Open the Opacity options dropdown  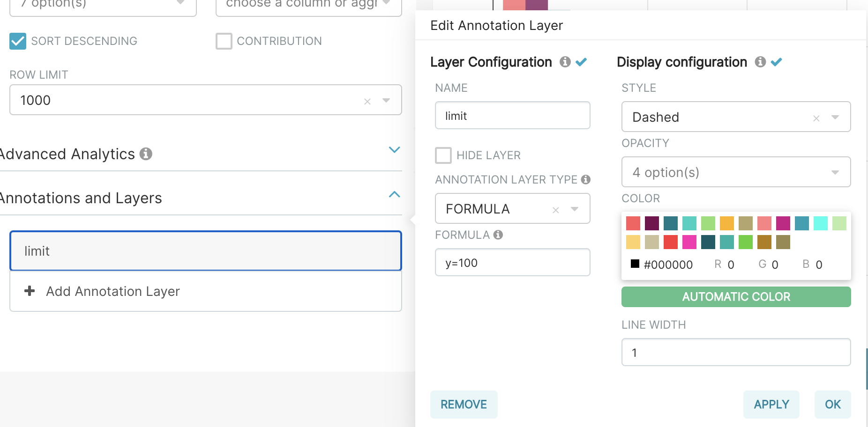[836, 172]
